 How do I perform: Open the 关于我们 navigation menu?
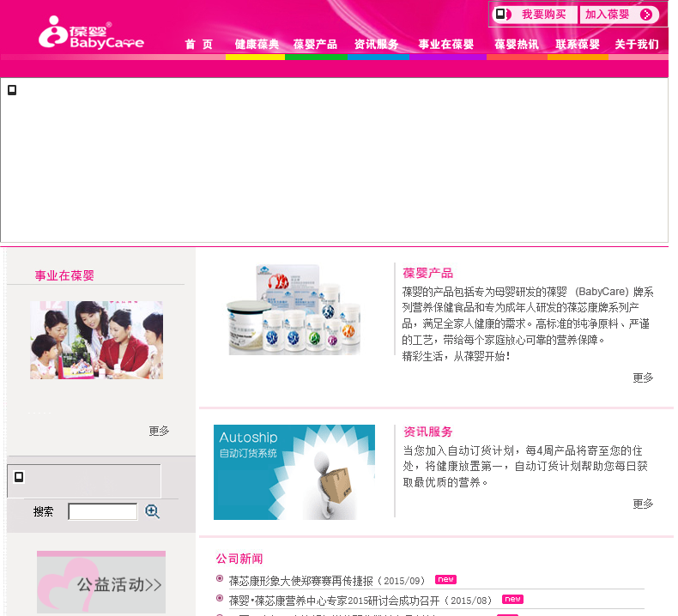(637, 44)
